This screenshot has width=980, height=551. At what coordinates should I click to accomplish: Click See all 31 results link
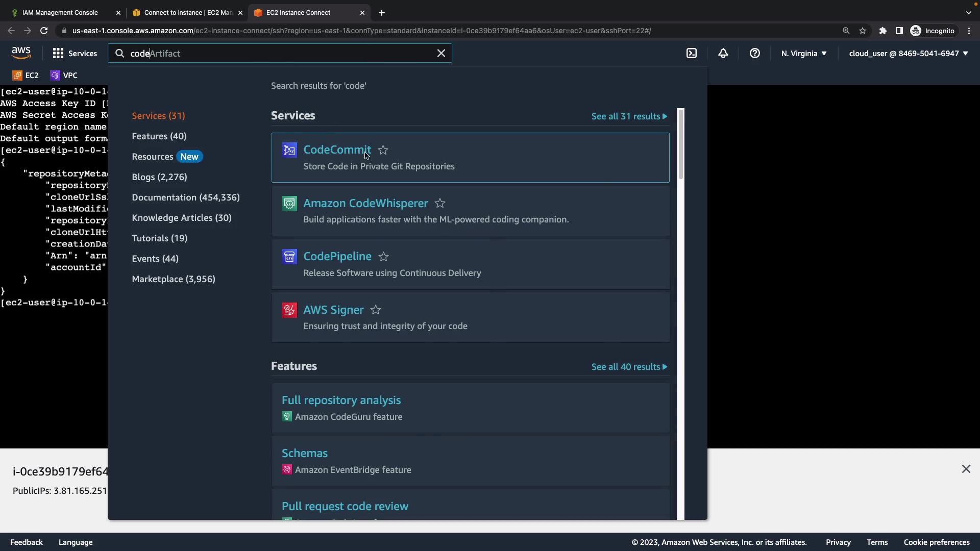(x=629, y=116)
